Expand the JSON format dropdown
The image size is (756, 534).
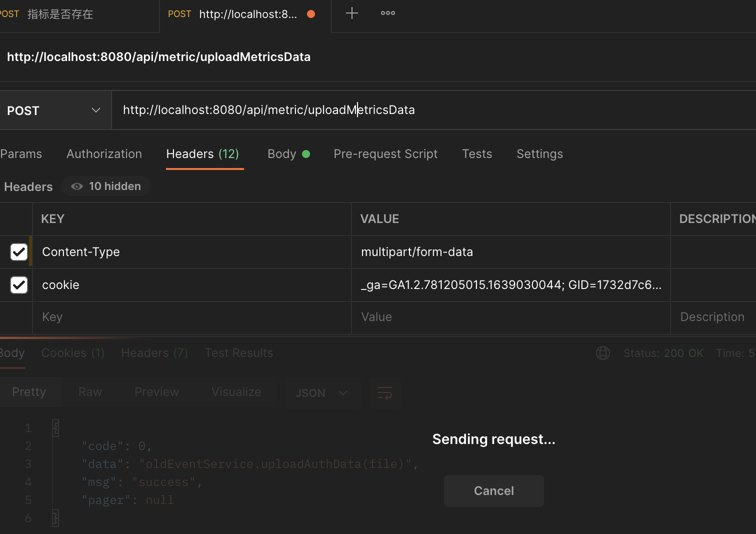pyautogui.click(x=321, y=393)
